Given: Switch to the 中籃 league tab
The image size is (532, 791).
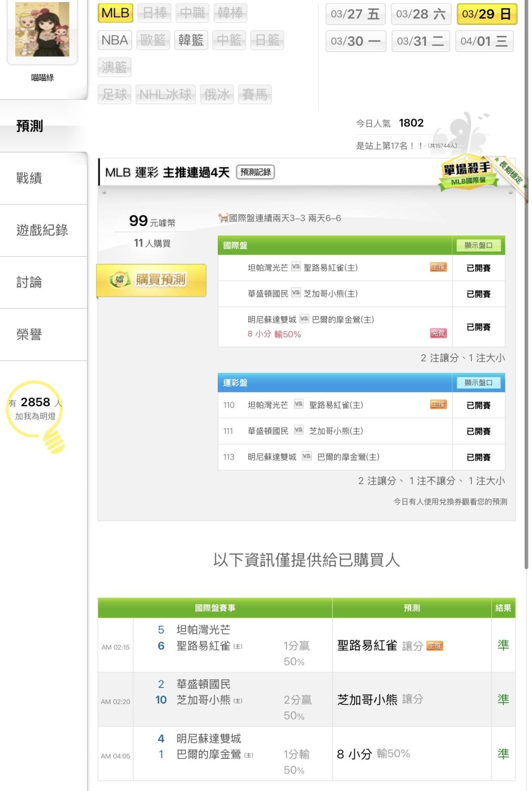Looking at the screenshot, I should pyautogui.click(x=229, y=40).
